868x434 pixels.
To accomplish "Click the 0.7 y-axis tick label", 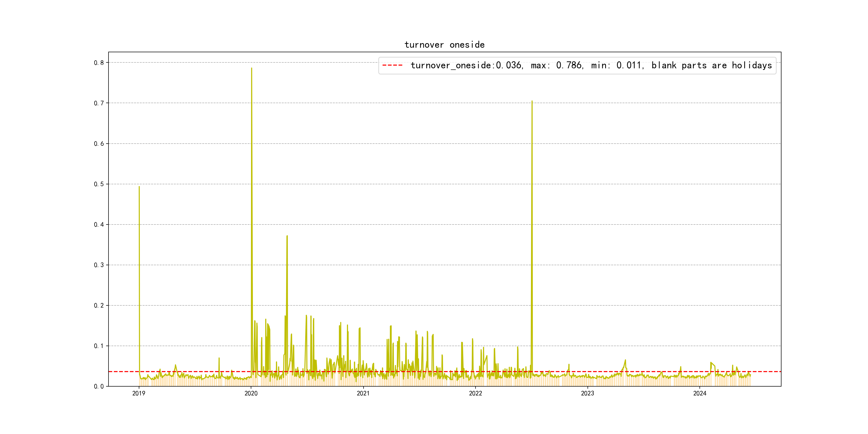I will click(99, 103).
